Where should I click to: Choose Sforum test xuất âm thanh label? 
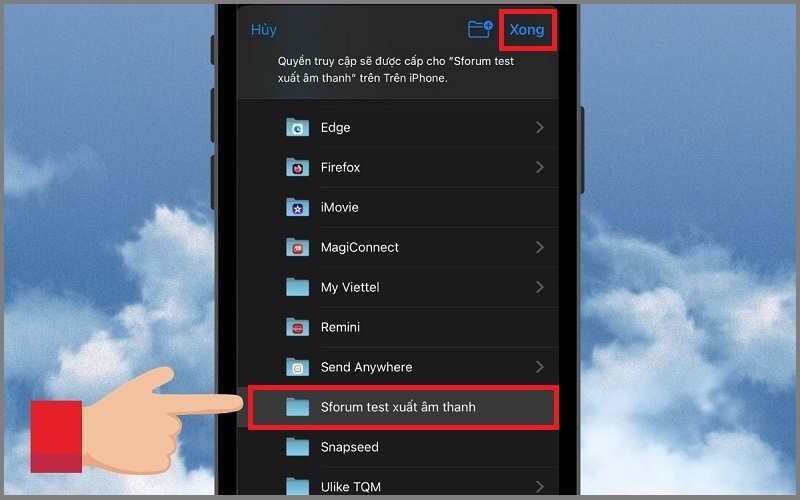tap(398, 407)
